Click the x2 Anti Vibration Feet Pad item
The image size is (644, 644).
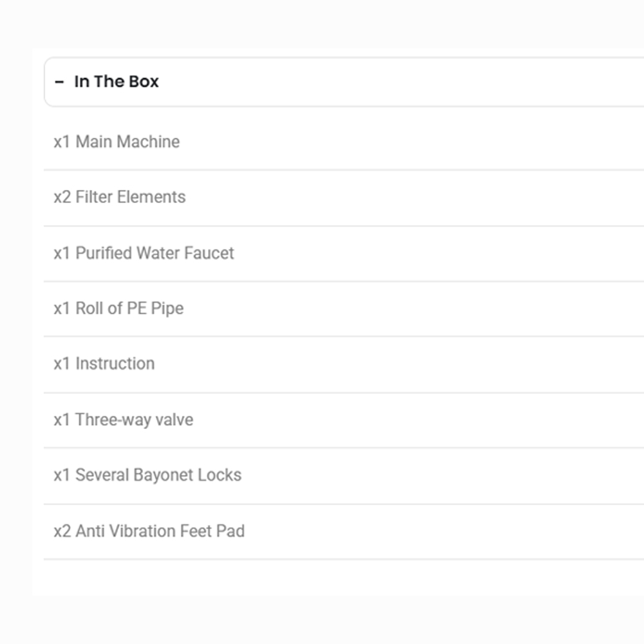click(x=149, y=531)
